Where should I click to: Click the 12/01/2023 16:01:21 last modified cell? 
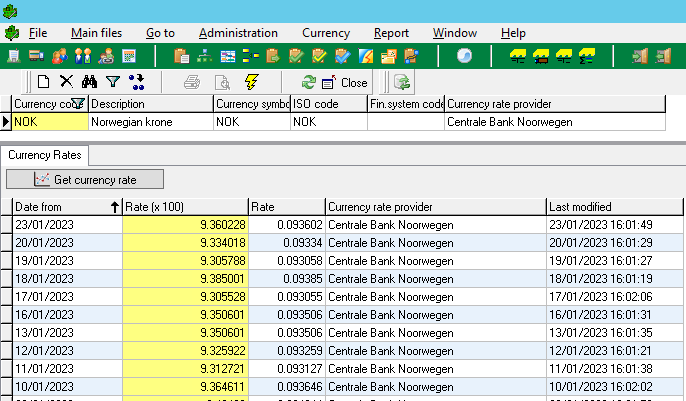[615, 351]
